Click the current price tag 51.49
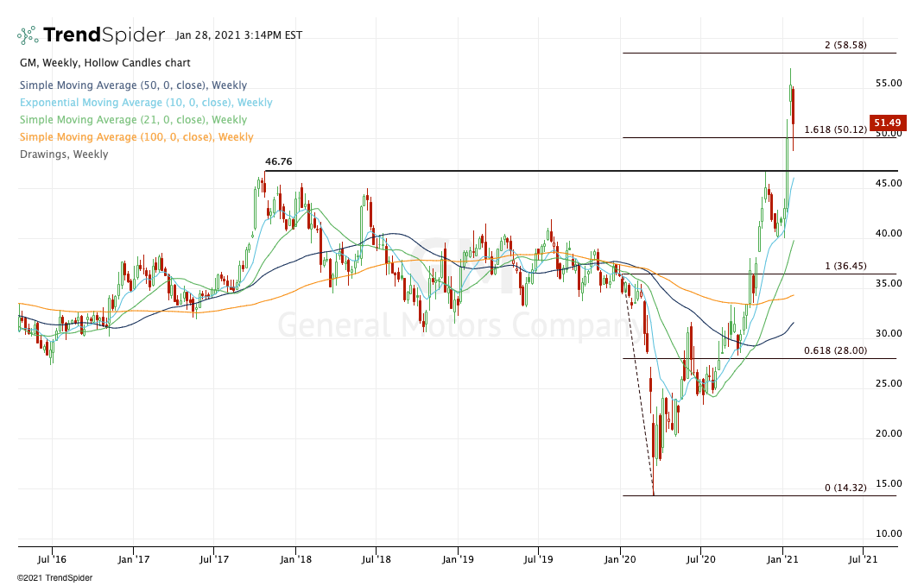Screen dimensions: 924x586 coord(888,123)
